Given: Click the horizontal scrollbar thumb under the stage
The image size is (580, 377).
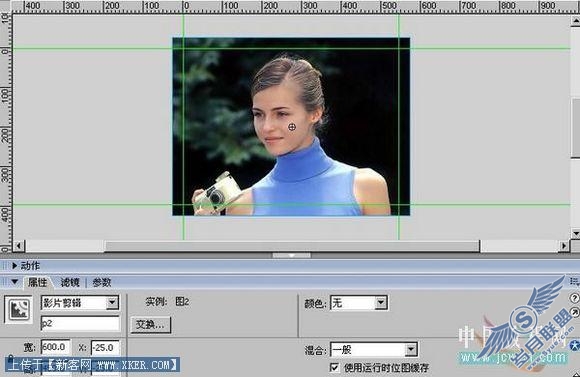Looking at the screenshot, I should [292, 246].
